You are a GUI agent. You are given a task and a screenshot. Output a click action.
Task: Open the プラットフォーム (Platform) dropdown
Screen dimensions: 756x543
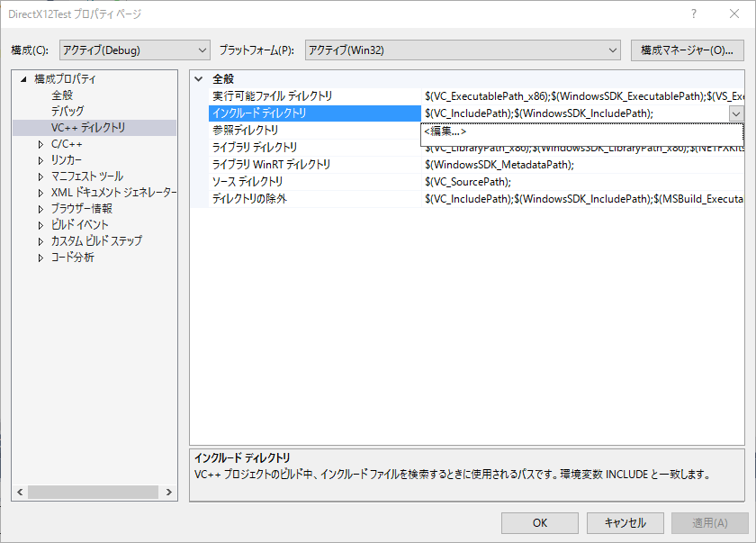pos(463,50)
